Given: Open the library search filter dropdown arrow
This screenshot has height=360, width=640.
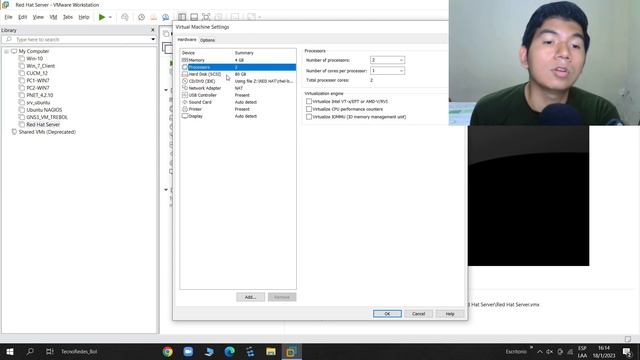Looking at the screenshot, I should click(153, 39).
